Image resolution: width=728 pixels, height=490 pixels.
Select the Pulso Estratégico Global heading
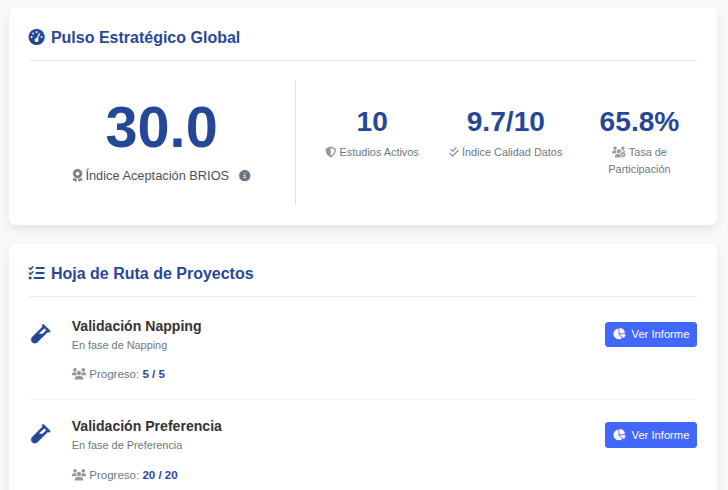pyautogui.click(x=145, y=37)
